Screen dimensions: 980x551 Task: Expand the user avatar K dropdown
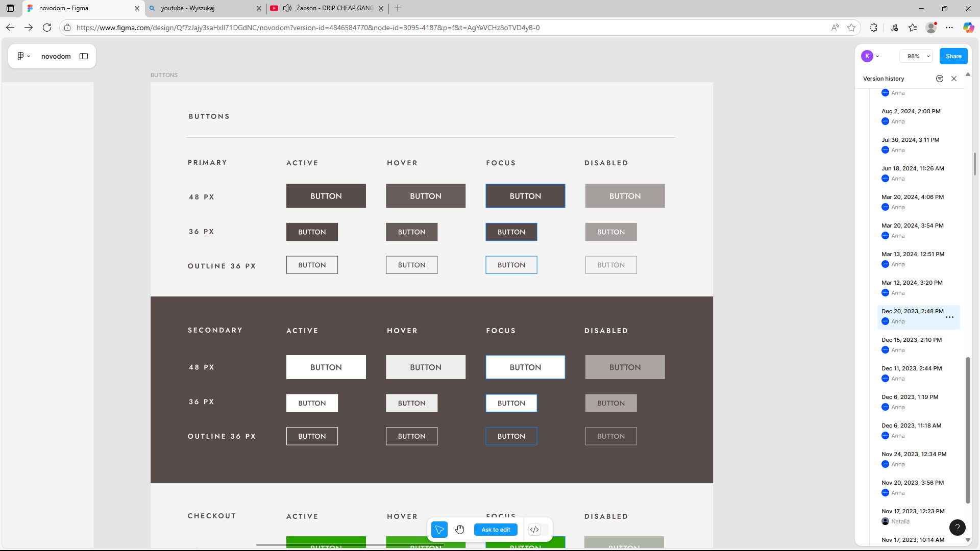pyautogui.click(x=870, y=56)
